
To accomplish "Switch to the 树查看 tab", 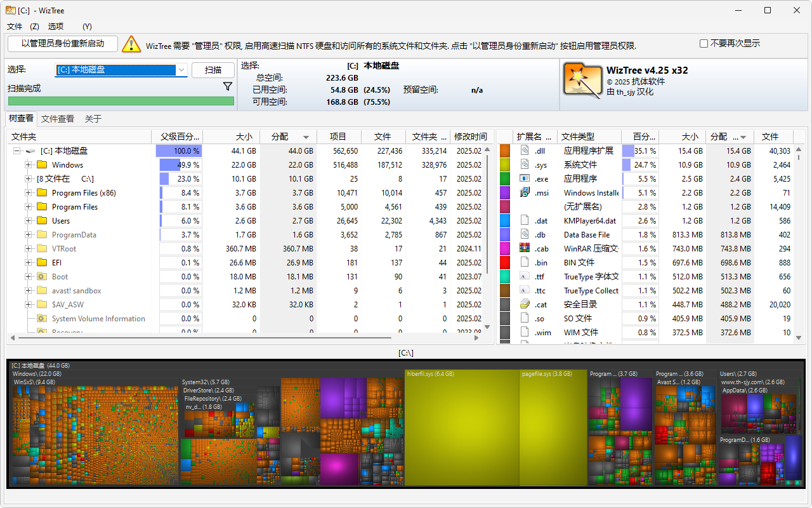I will pyautogui.click(x=21, y=119).
